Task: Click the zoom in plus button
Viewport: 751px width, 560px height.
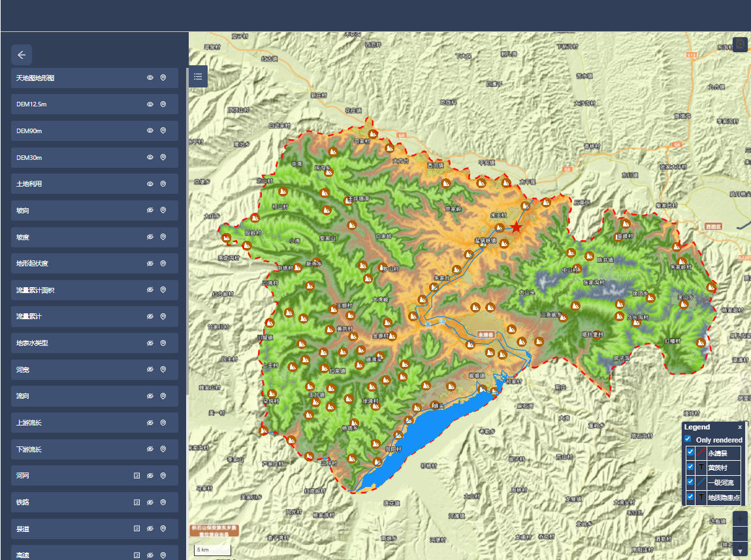Action: click(x=740, y=518)
